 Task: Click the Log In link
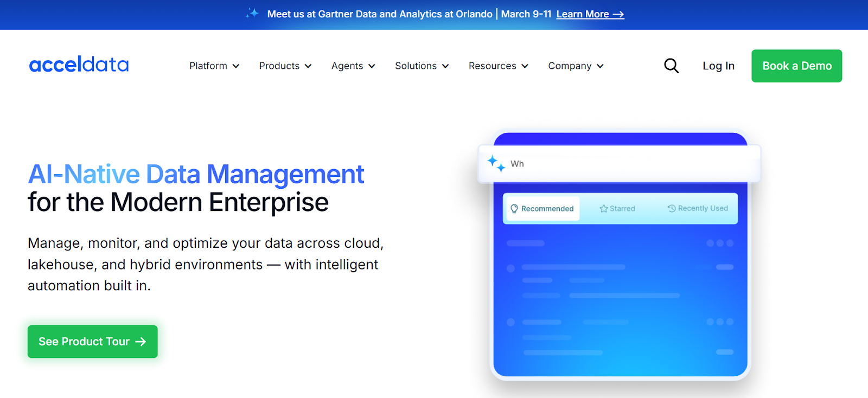(x=718, y=66)
